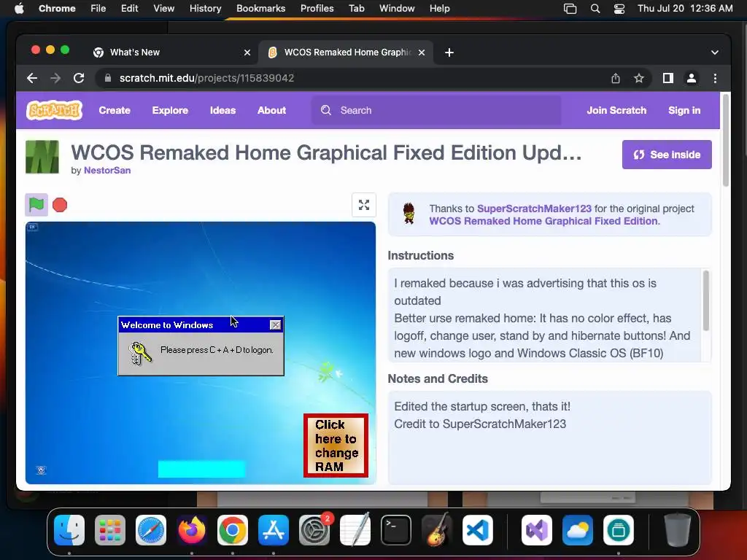The image size is (747, 560).
Task: Open NestorSan's profile link
Action: [x=107, y=170]
